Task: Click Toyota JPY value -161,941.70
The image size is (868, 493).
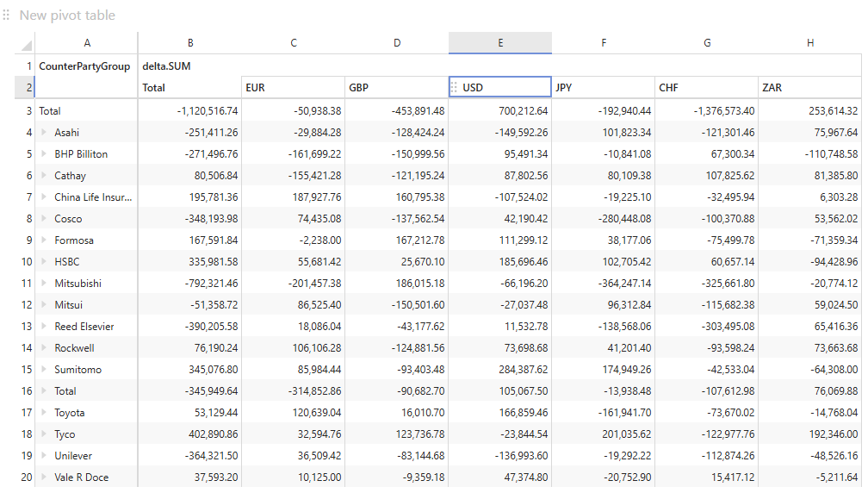Action: coord(624,413)
